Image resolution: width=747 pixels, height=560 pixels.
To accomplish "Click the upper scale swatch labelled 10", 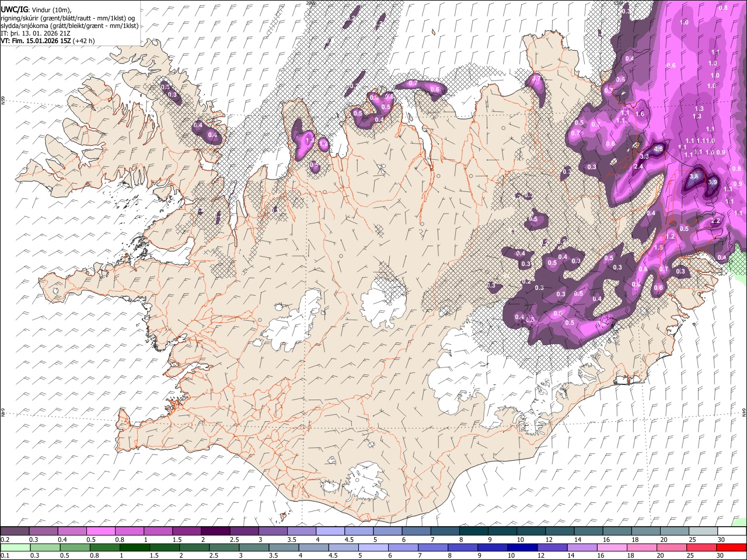I will coord(531,531).
